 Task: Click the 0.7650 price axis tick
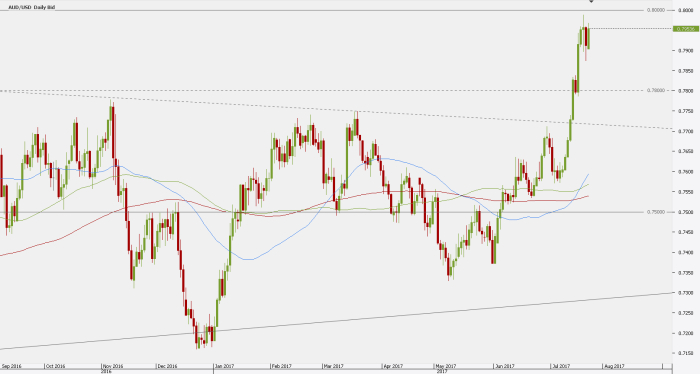[685, 151]
